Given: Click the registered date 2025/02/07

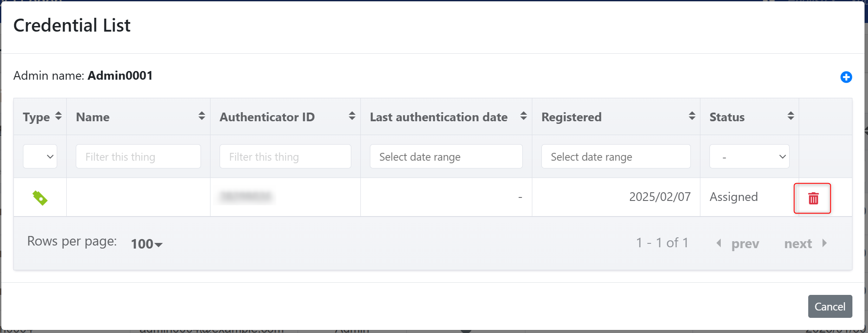Looking at the screenshot, I should pyautogui.click(x=660, y=197).
